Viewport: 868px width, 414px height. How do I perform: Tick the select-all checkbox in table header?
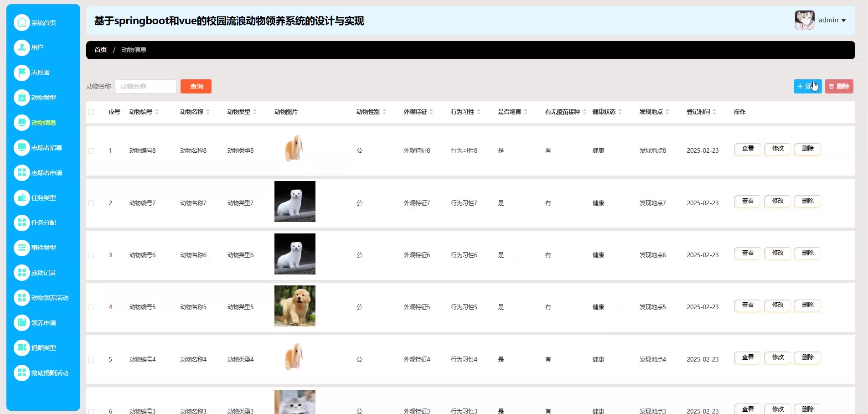pyautogui.click(x=91, y=112)
